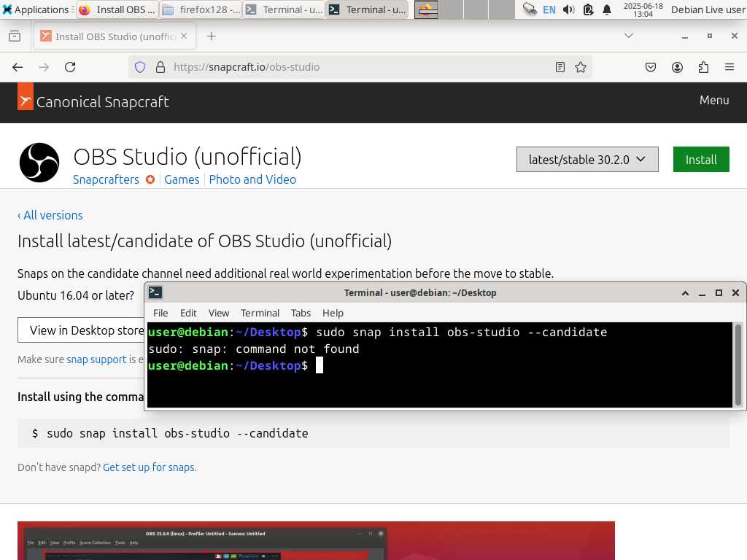This screenshot has height=560, width=747.
Task: Open the notifications bell icon
Action: point(607,9)
